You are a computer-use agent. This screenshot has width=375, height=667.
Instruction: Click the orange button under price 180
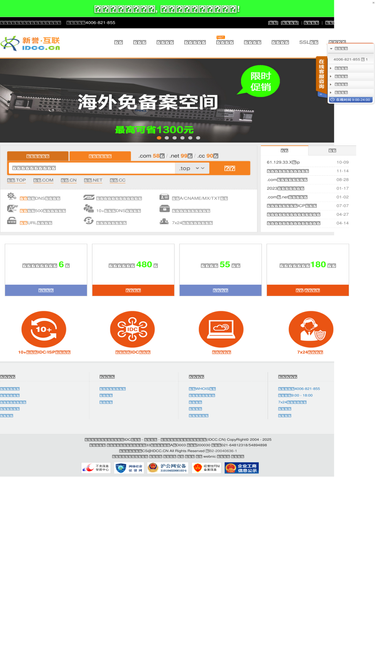point(308,290)
